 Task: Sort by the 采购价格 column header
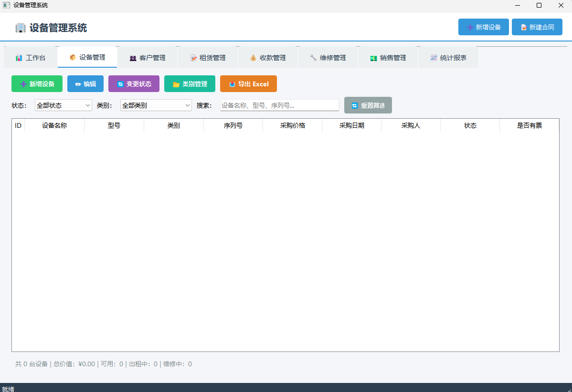(292, 125)
